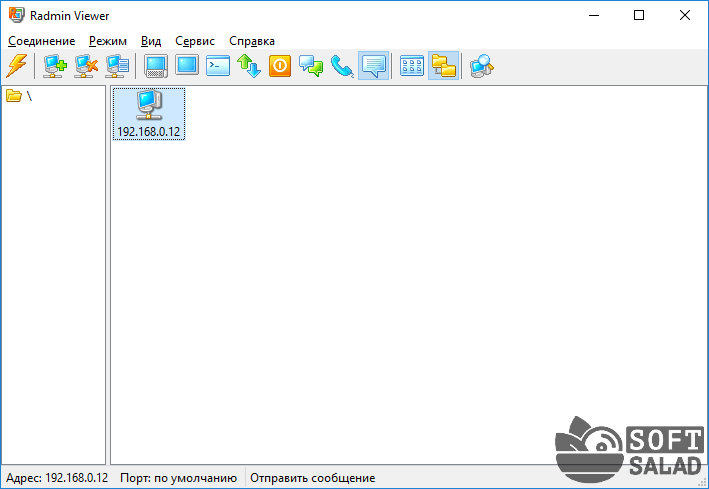Maximize the Radmin Viewer window
This screenshot has width=709, height=489.
(639, 15)
